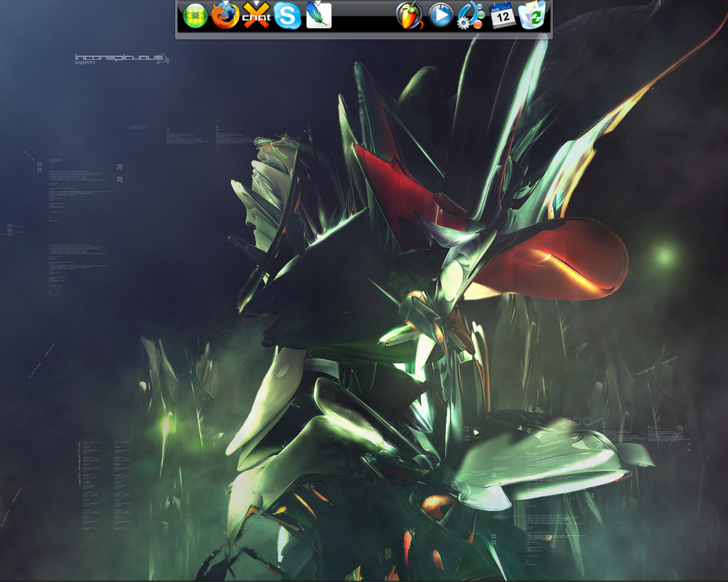This screenshot has width=728, height=582.
Task: Open the Aug 12 calendar icon
Action: tap(503, 16)
